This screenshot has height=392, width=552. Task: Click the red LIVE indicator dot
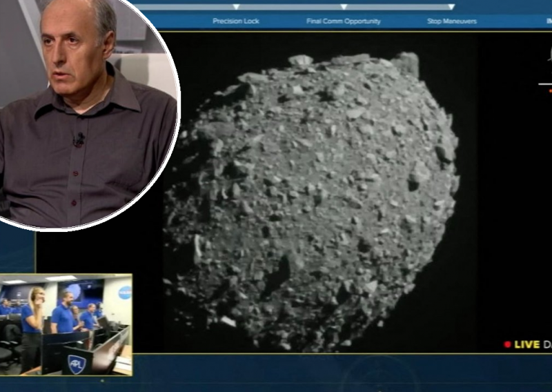pyautogui.click(x=508, y=344)
